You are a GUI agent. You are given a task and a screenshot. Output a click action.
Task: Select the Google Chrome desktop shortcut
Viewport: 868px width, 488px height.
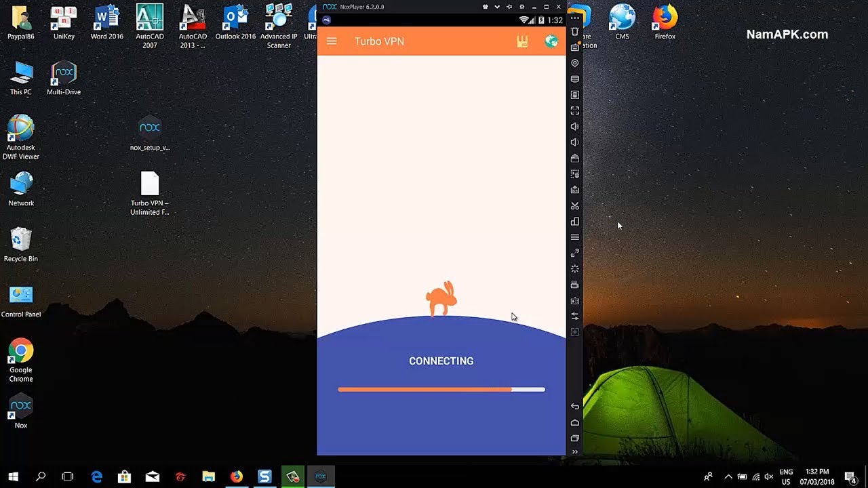click(21, 360)
